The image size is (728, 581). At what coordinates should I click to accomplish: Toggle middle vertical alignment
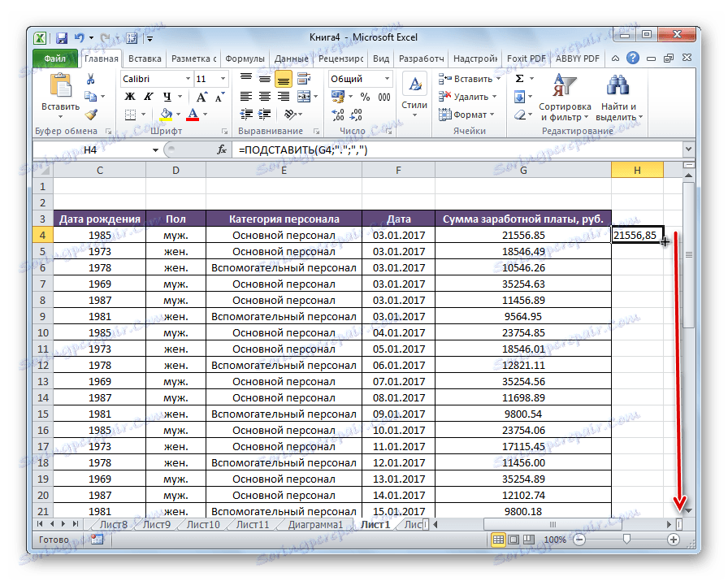click(265, 79)
